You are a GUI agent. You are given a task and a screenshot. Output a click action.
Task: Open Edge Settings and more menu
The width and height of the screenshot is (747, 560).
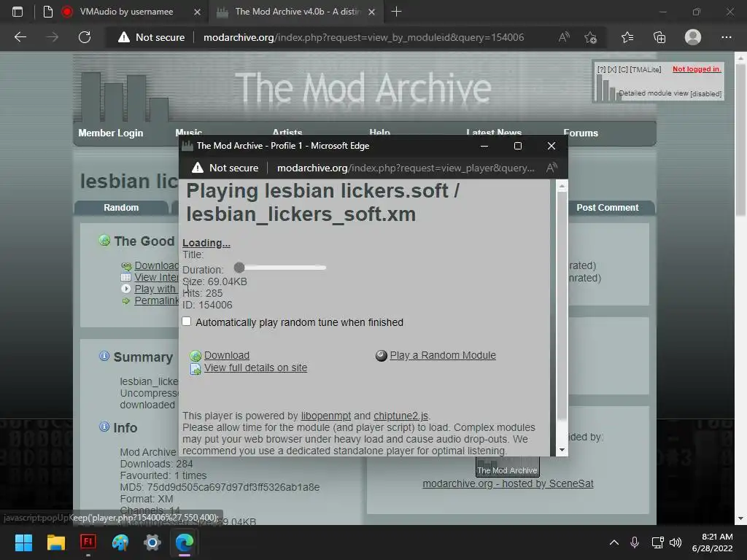click(x=726, y=37)
